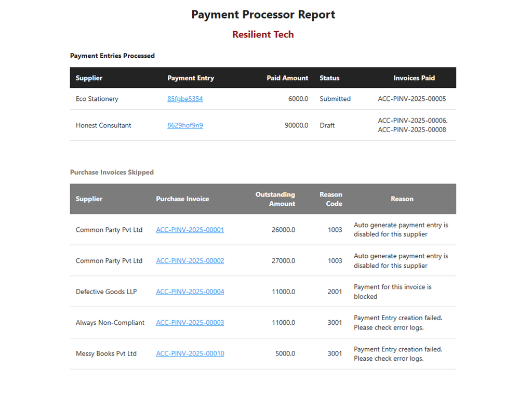532x395 pixels.
Task: Click the Resilient Tech company name
Action: (x=263, y=35)
